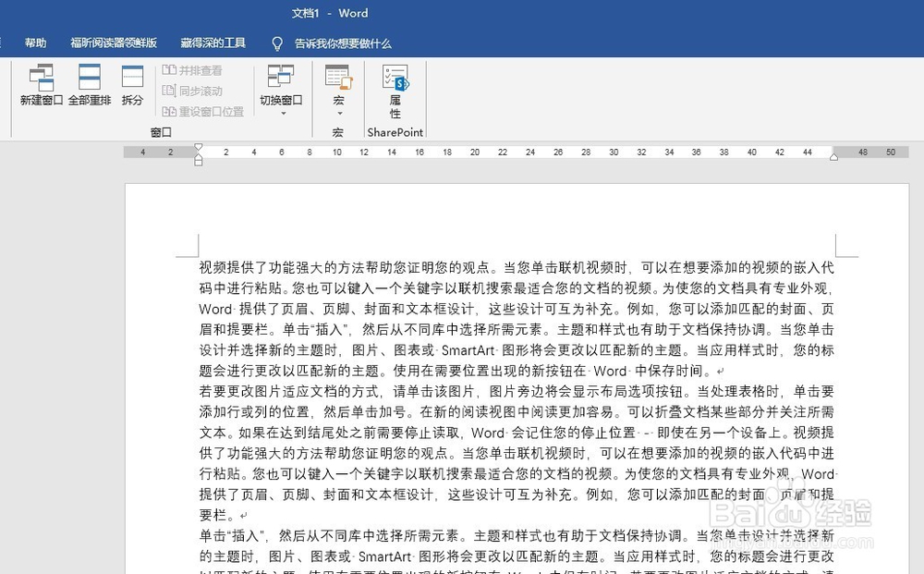
Task: Click the 告诉我你想要做什么 search box
Action: point(343,43)
